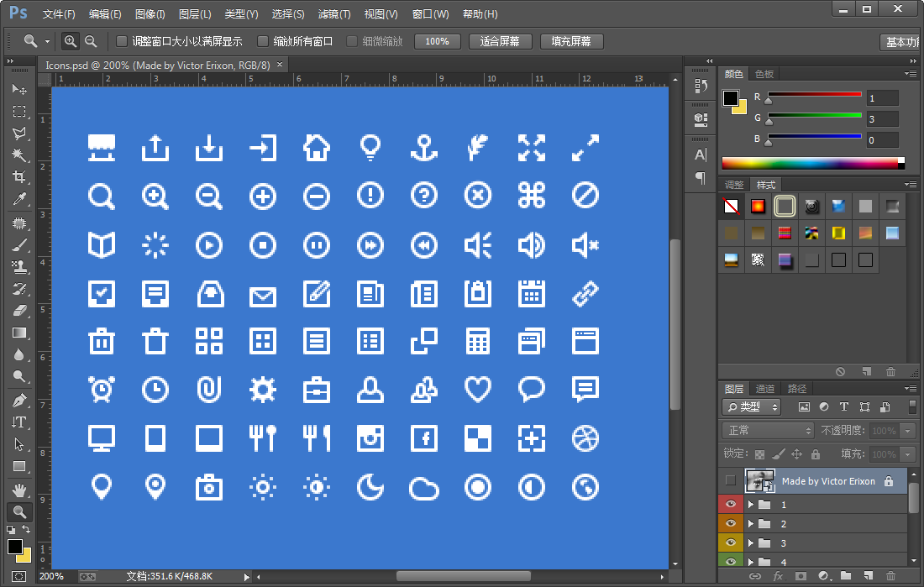
Task: Pick the Eyedropper tool
Action: 18,199
